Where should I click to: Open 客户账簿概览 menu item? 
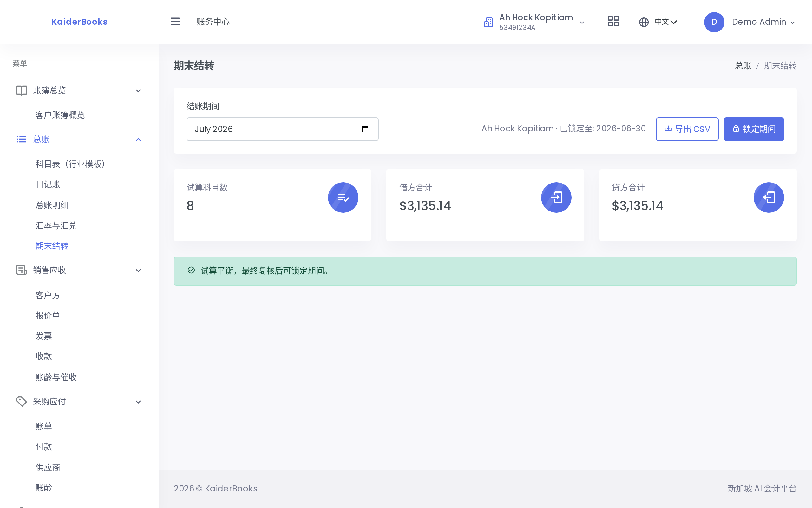[60, 115]
